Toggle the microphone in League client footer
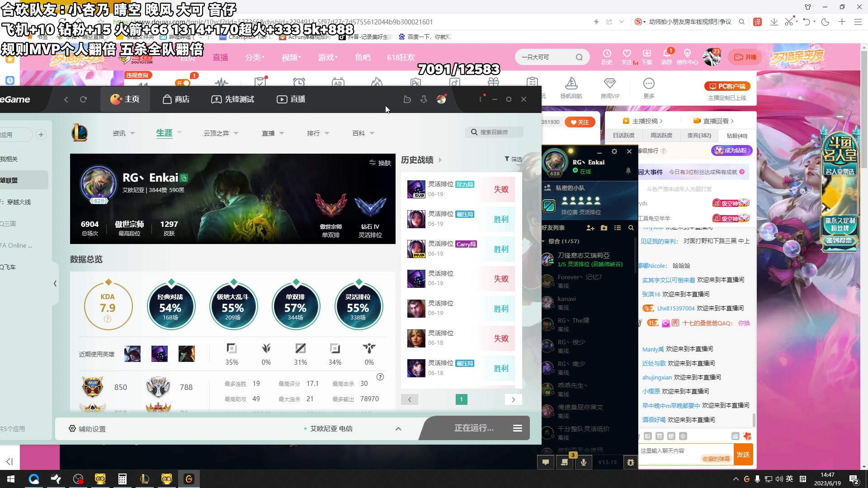This screenshot has height=488, width=868. (x=584, y=462)
